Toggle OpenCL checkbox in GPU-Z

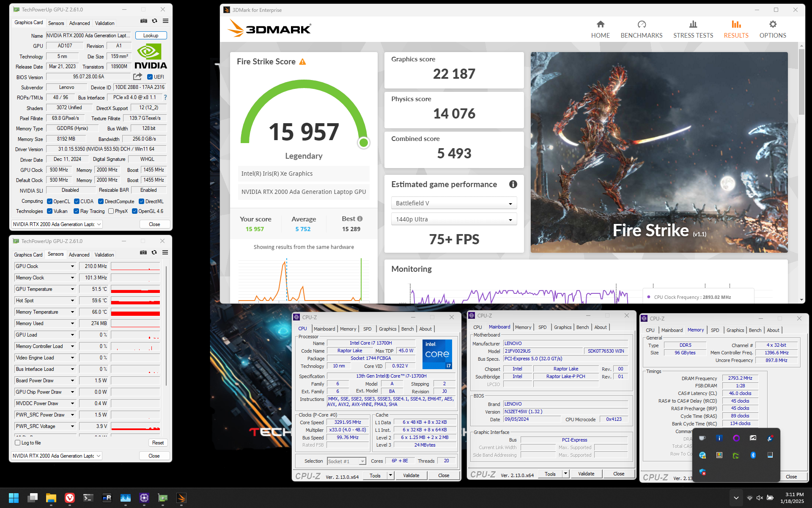point(49,202)
